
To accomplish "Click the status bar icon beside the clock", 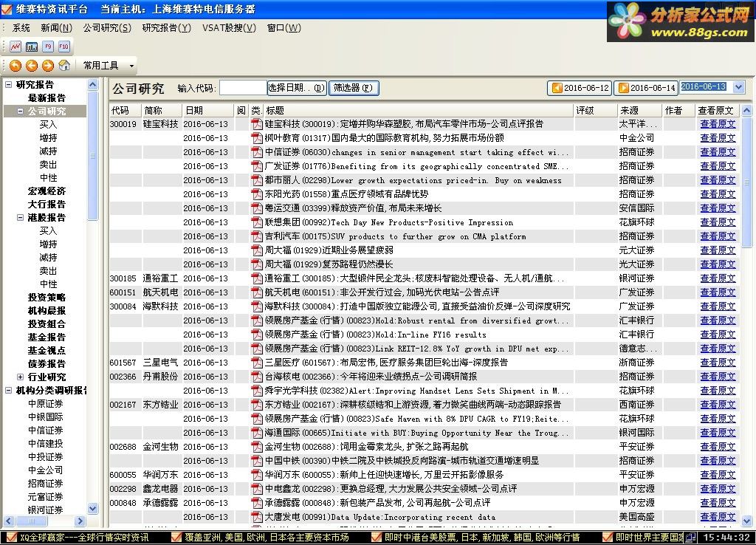I will (x=690, y=538).
